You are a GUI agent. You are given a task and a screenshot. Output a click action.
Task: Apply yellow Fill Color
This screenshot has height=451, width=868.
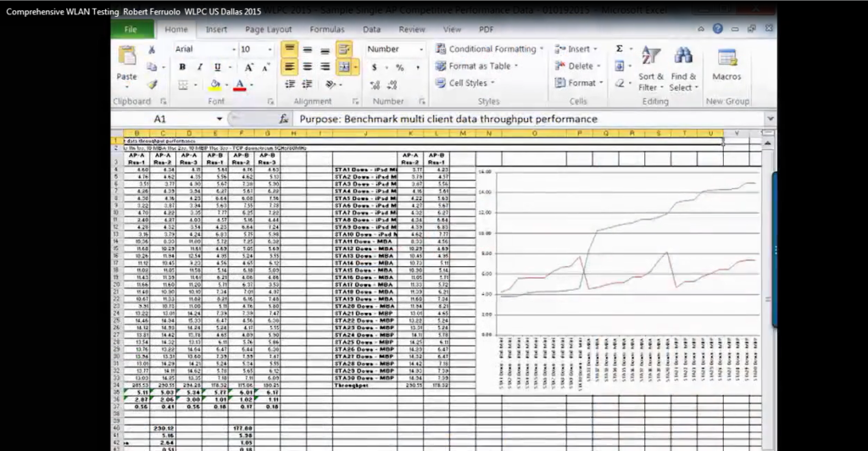coord(215,85)
